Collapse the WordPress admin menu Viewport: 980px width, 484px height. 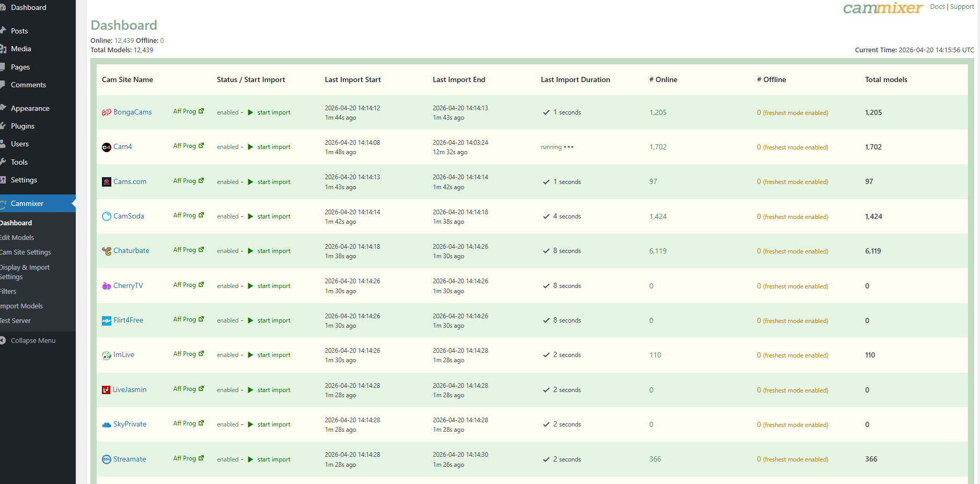click(32, 340)
